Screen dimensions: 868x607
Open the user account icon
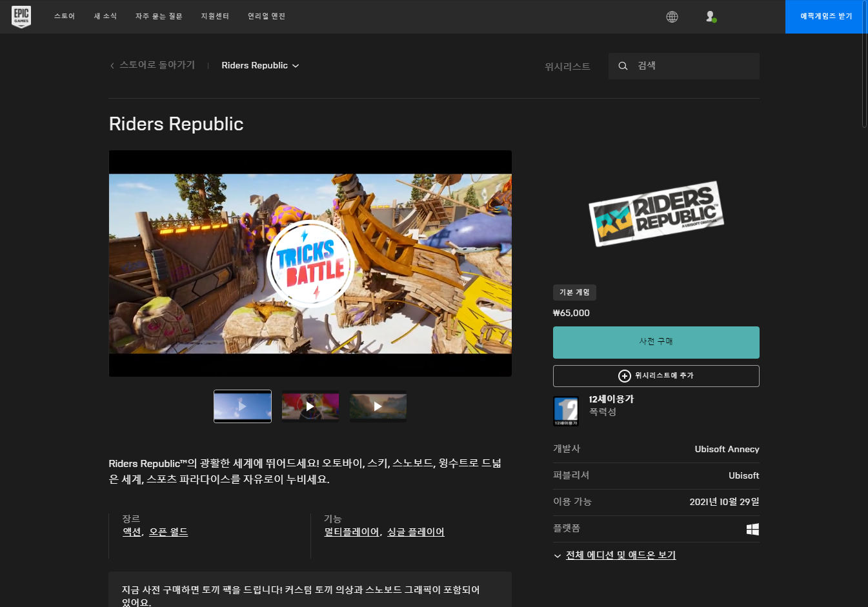[711, 17]
